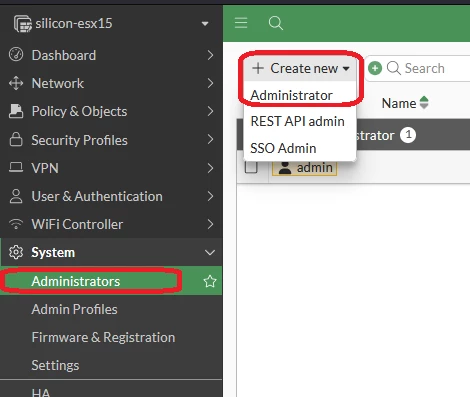Image resolution: width=470 pixels, height=397 pixels.
Task: Click the Create new button
Action: click(300, 68)
